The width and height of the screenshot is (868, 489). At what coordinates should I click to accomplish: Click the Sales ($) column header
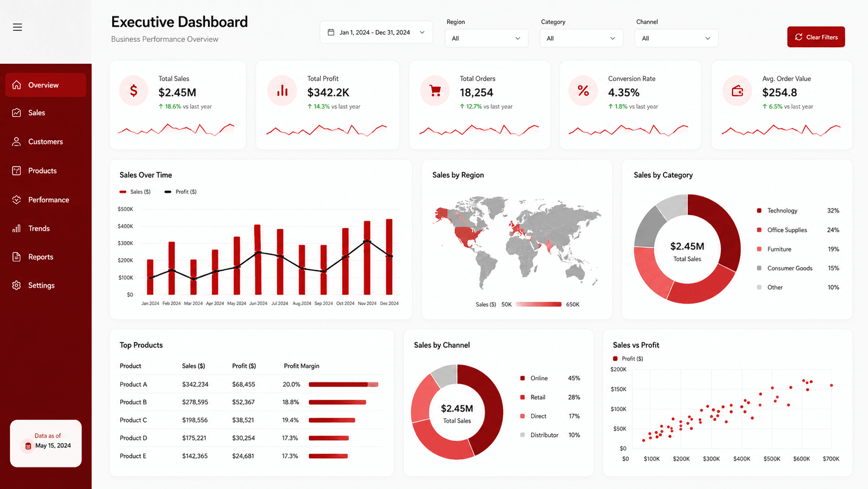click(194, 366)
